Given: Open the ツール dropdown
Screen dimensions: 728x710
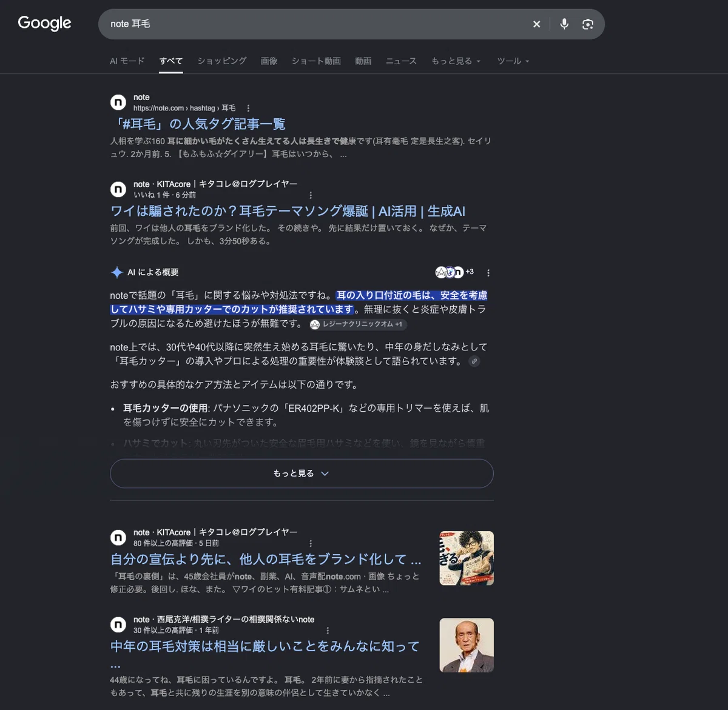Looking at the screenshot, I should [513, 61].
